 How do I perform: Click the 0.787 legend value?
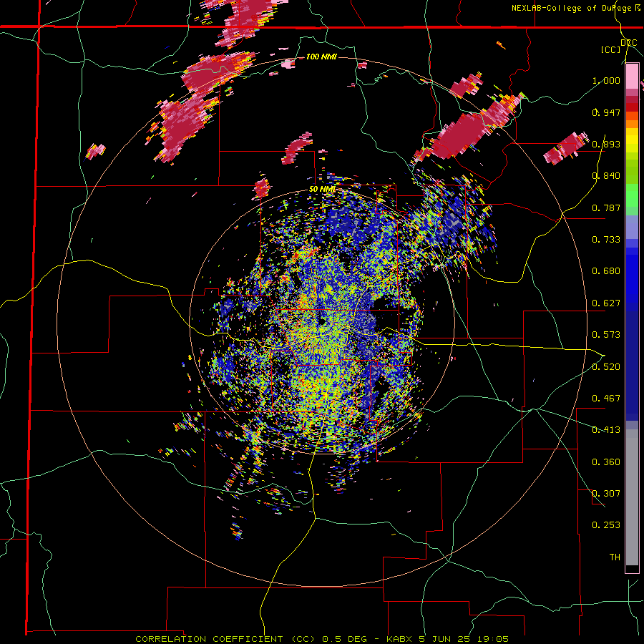click(606, 208)
